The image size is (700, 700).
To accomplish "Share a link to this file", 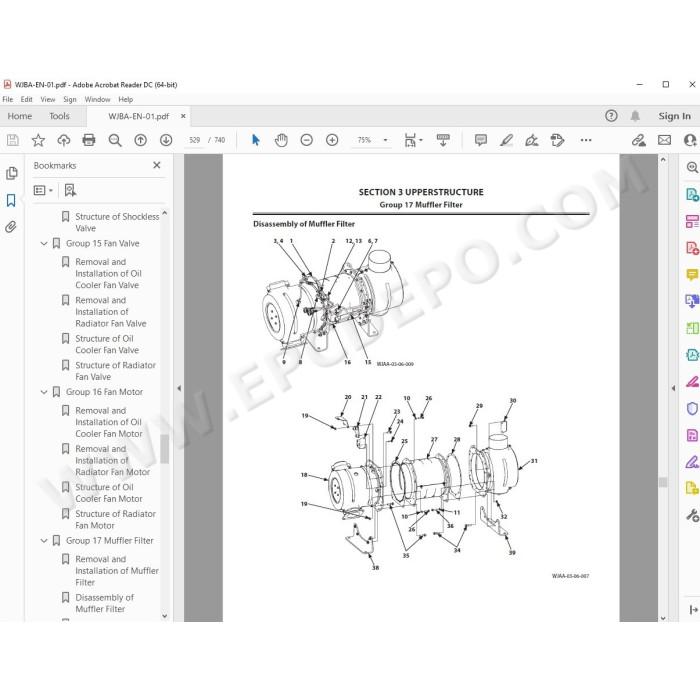I will tap(638, 140).
